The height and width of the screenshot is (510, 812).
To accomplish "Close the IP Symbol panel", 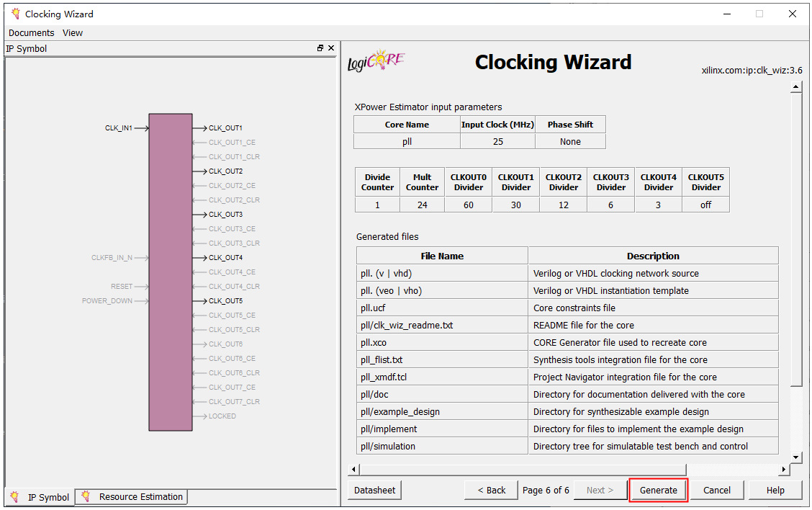I will 331,48.
